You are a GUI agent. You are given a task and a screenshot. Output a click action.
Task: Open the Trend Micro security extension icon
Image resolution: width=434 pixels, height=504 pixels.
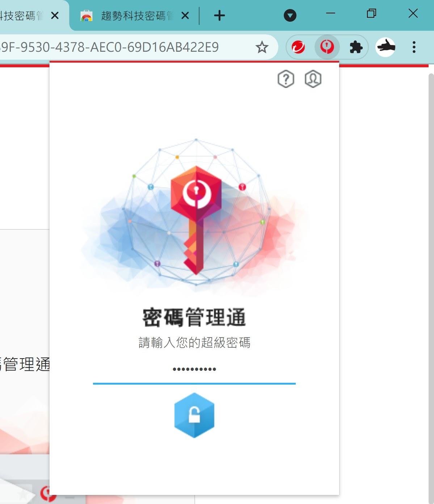click(x=298, y=47)
